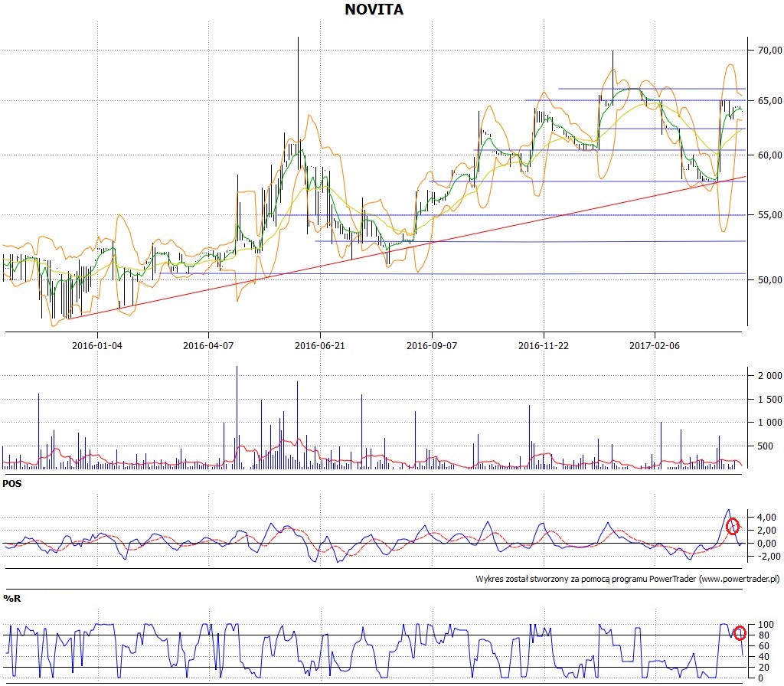
Task: Click the 0 value on %R axis
Action: point(761,678)
